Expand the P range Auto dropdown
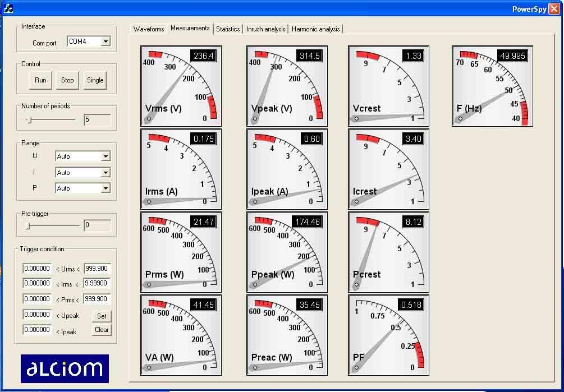The width and height of the screenshot is (564, 392). [x=106, y=188]
